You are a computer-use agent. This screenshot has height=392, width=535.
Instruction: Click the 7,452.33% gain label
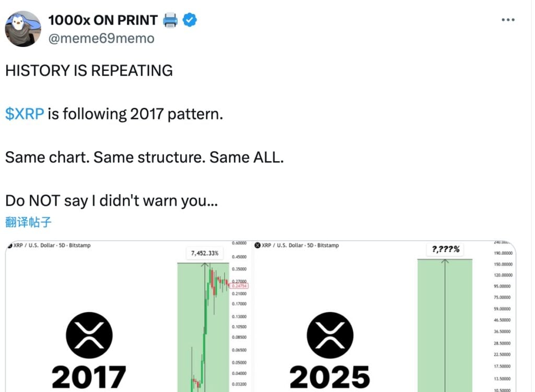coord(204,253)
